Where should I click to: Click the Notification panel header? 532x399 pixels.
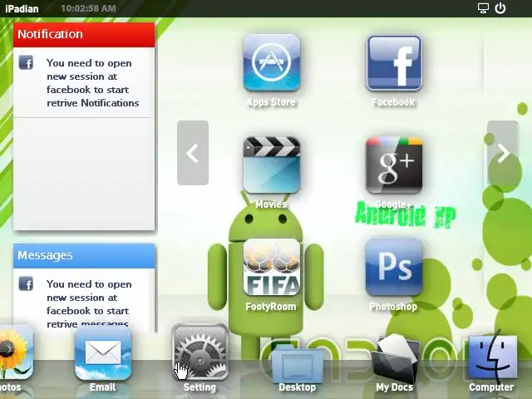[84, 35]
